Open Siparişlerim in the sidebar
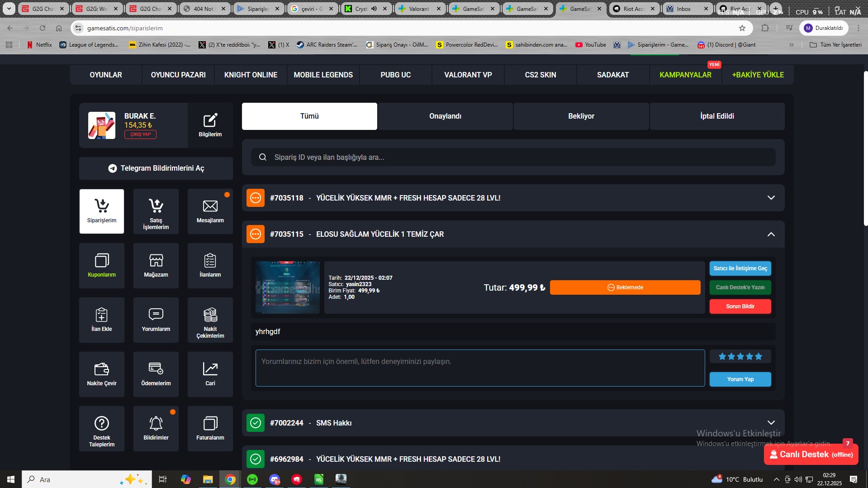Viewport: 868px width, 488px height. point(102,211)
